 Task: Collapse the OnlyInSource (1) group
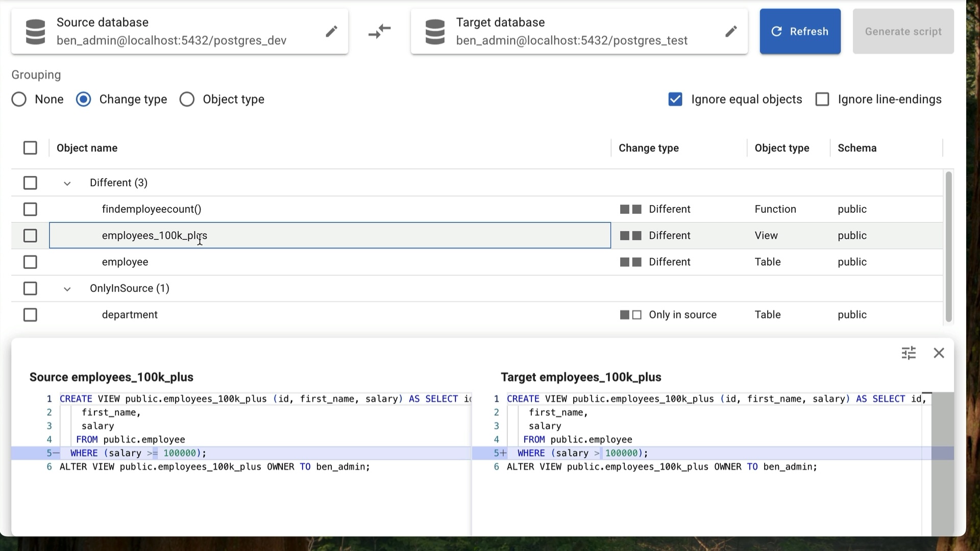click(x=67, y=289)
